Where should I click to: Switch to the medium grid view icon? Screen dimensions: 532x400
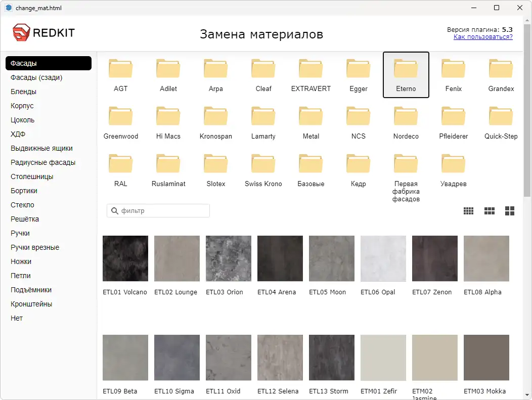click(489, 210)
